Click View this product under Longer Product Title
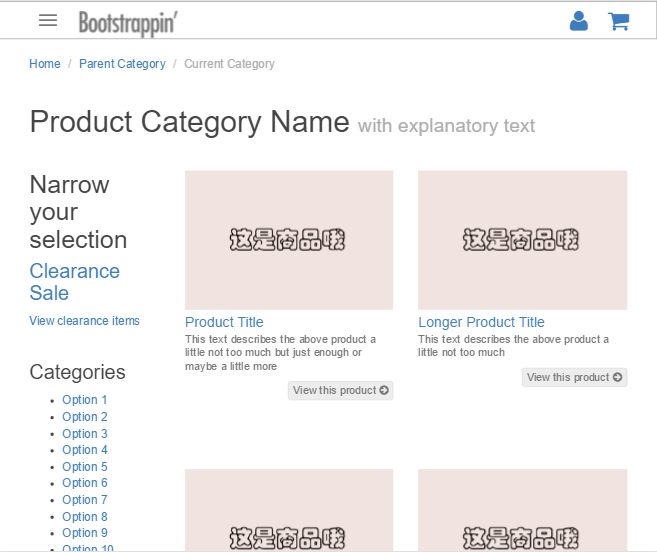 pos(574,377)
